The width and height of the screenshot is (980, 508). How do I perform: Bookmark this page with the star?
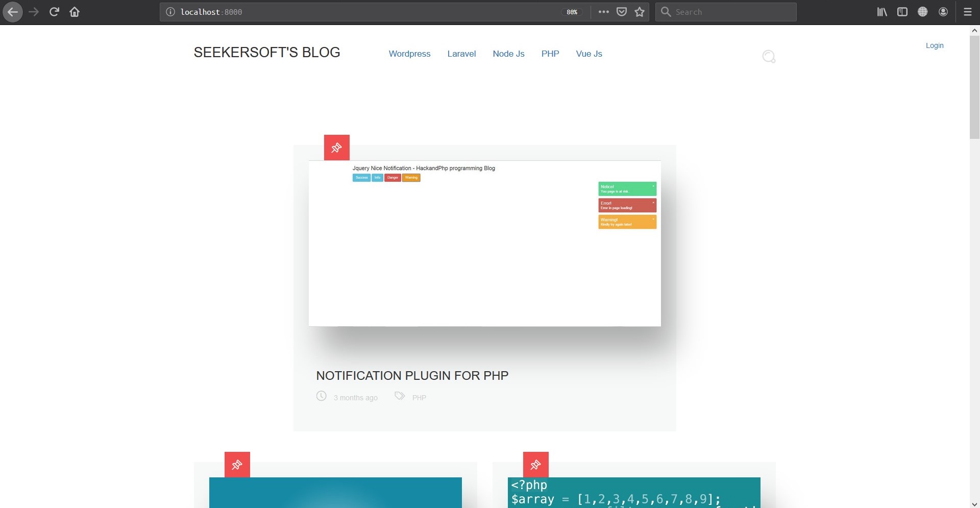coord(639,11)
